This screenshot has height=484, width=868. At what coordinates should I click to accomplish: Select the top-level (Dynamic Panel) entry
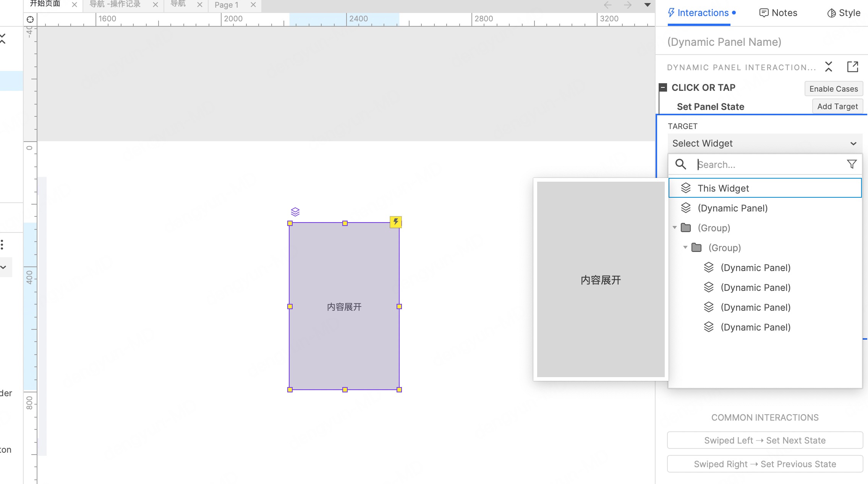(765, 208)
